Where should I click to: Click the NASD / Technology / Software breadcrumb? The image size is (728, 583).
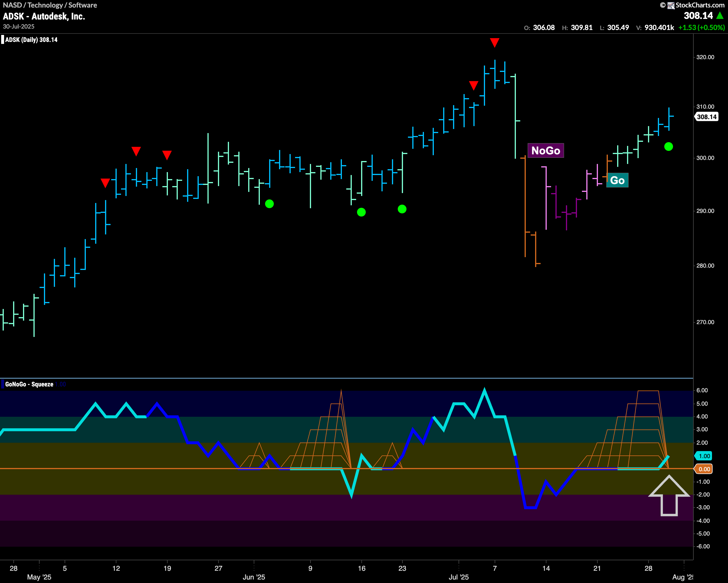(x=50, y=5)
